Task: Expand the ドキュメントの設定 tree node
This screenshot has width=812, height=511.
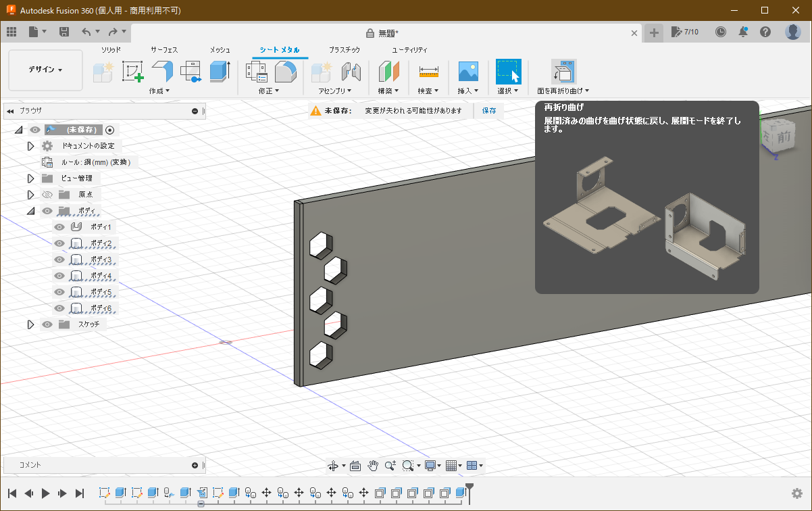Action: pyautogui.click(x=30, y=146)
